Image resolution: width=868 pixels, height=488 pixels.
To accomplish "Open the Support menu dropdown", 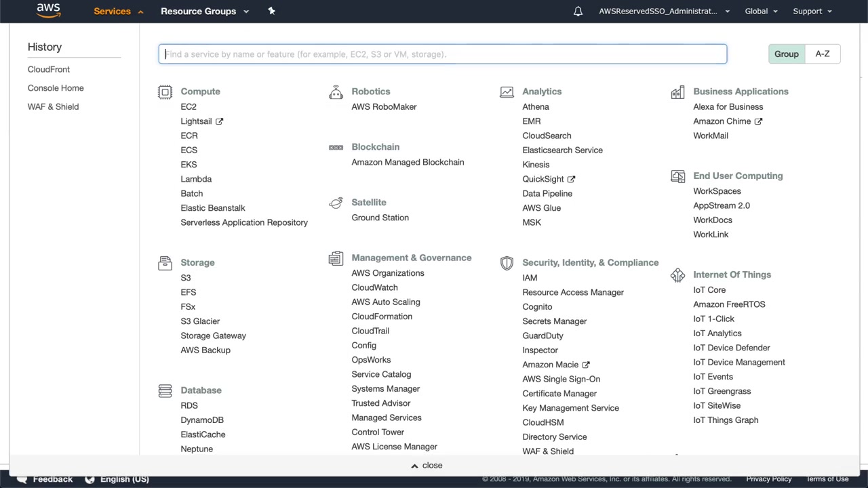I will click(812, 11).
